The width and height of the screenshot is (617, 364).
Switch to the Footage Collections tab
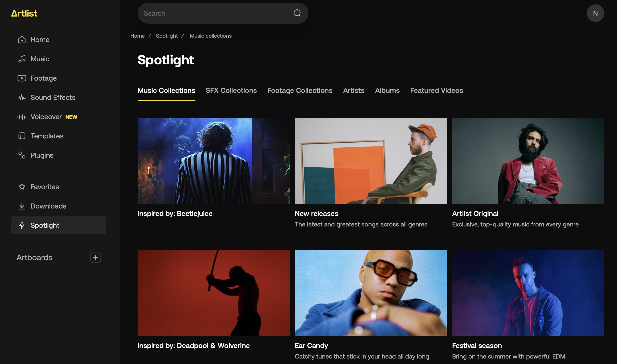(300, 90)
